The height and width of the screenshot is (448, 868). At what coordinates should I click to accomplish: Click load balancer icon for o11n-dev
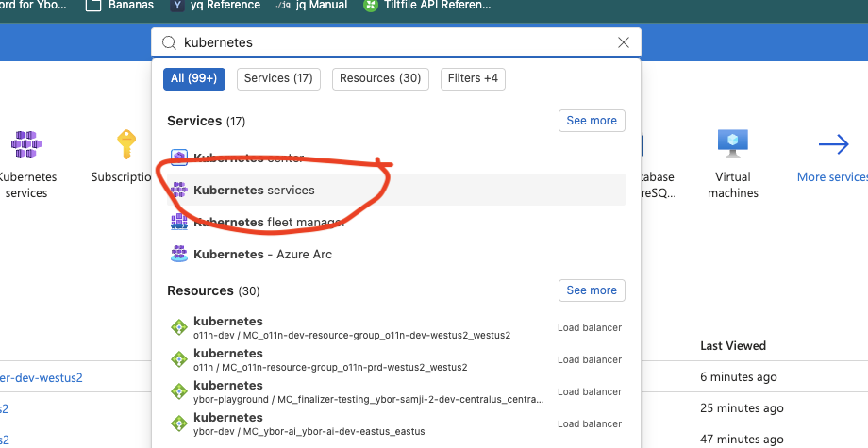pyautogui.click(x=179, y=327)
